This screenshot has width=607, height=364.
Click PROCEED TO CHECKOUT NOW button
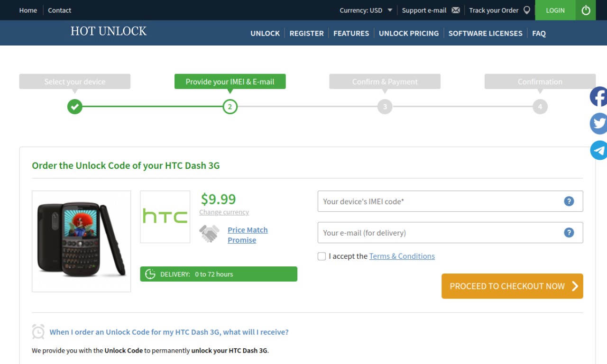[512, 286]
